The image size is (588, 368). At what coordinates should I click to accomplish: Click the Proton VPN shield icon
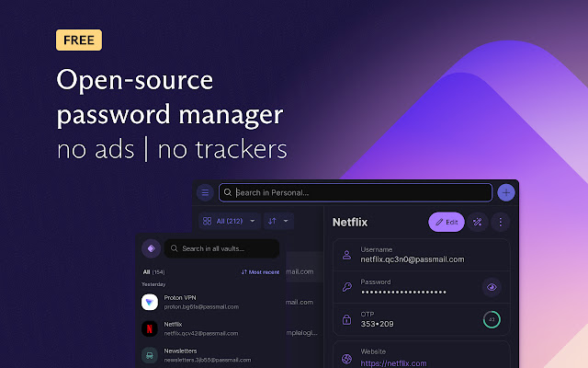click(150, 302)
